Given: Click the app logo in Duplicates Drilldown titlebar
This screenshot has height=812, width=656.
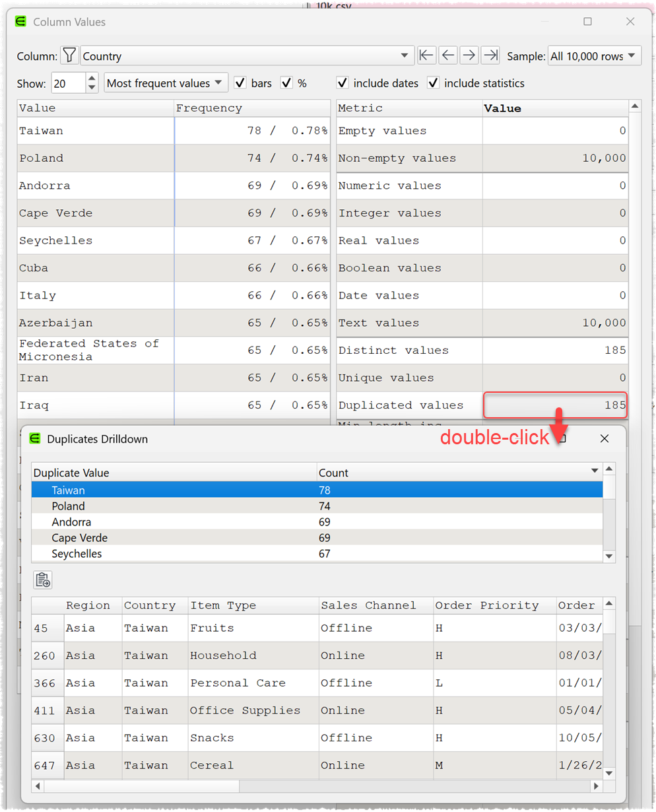Looking at the screenshot, I should [34, 438].
